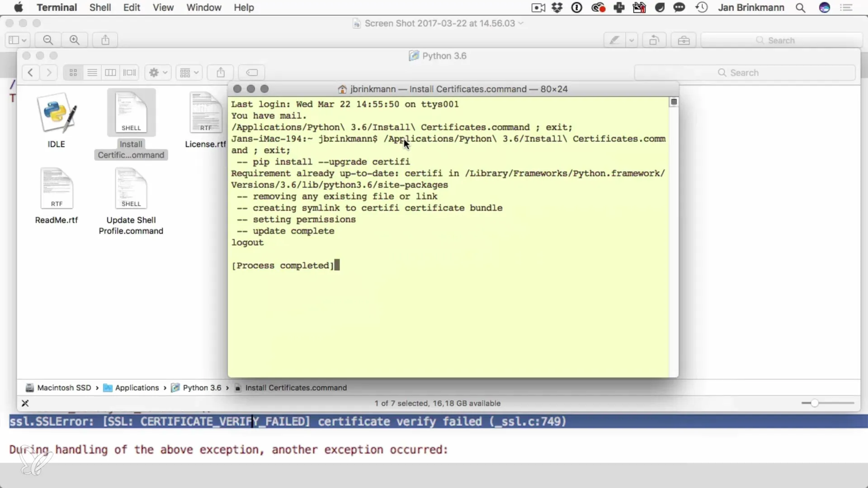Switch Finder to column view
The width and height of the screenshot is (868, 488).
[111, 72]
